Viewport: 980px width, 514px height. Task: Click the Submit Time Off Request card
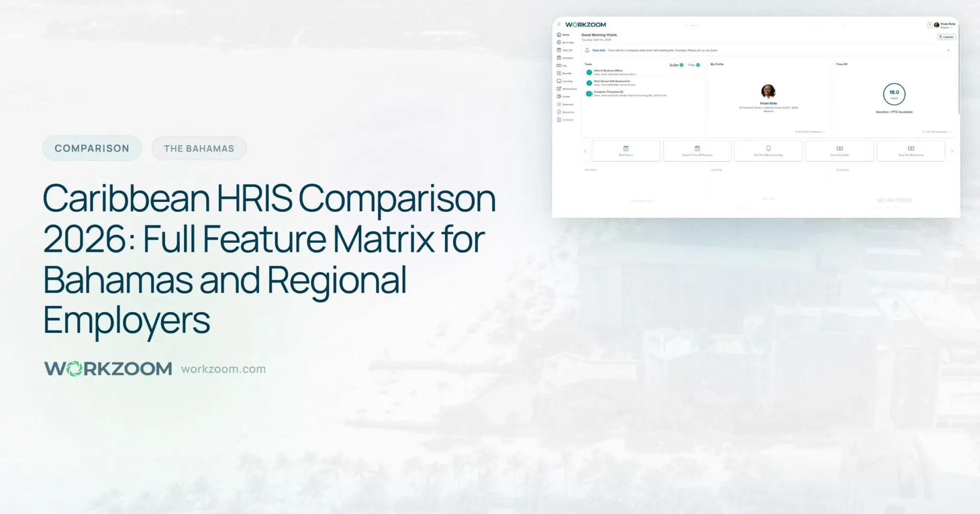697,151
